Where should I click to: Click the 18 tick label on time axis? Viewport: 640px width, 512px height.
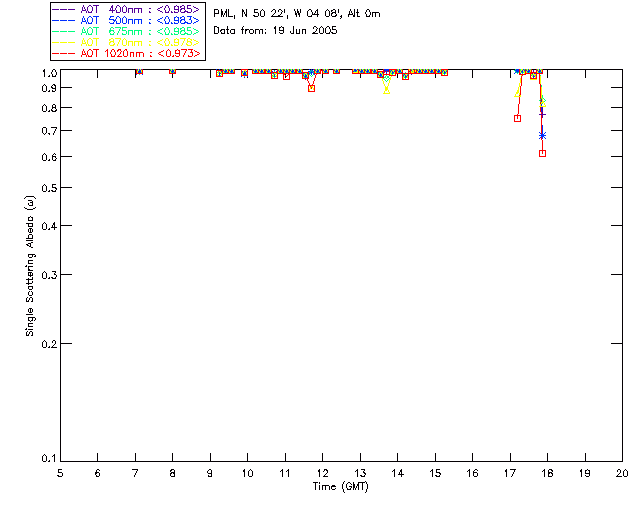coord(547,473)
